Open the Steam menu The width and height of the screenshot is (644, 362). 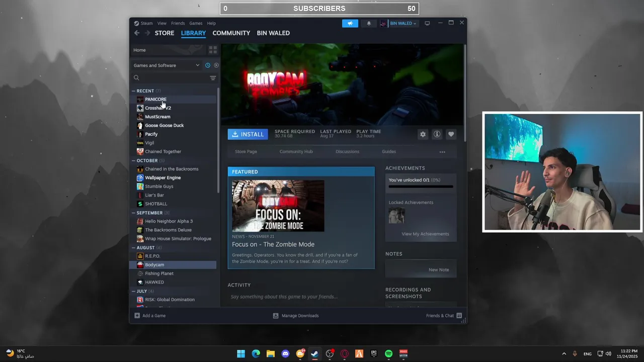[143, 23]
